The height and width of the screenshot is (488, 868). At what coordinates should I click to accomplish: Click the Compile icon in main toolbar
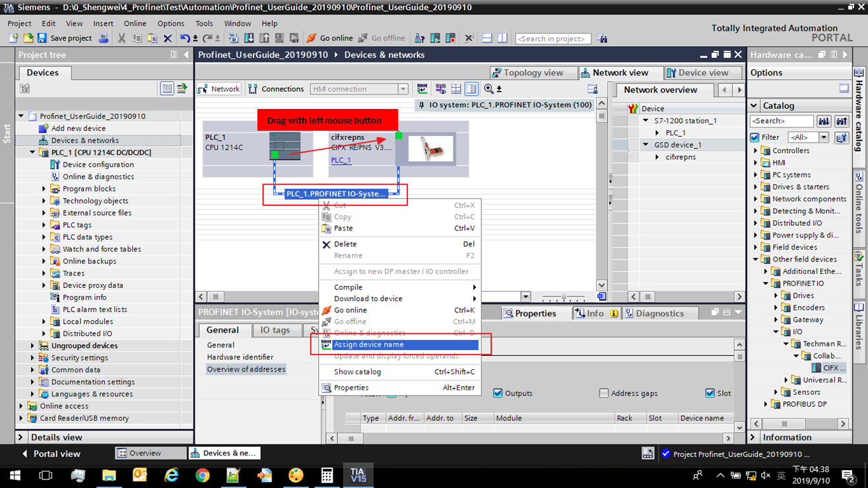coord(234,38)
